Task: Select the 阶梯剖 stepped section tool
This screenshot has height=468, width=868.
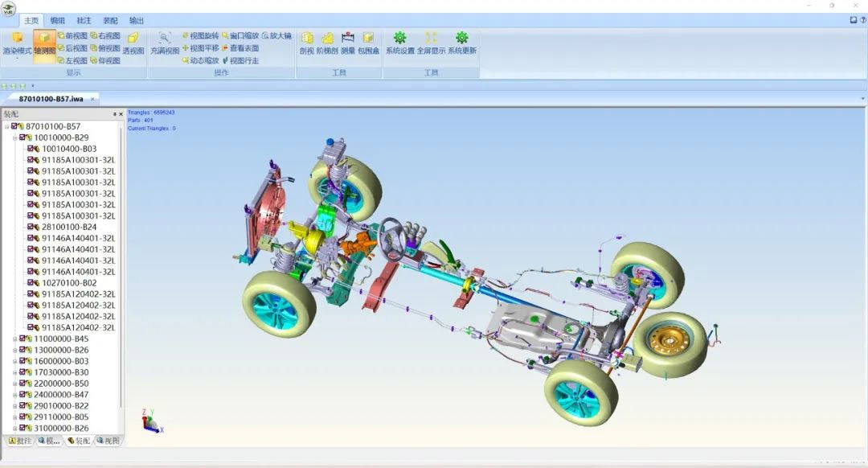Action: pyautogui.click(x=327, y=43)
